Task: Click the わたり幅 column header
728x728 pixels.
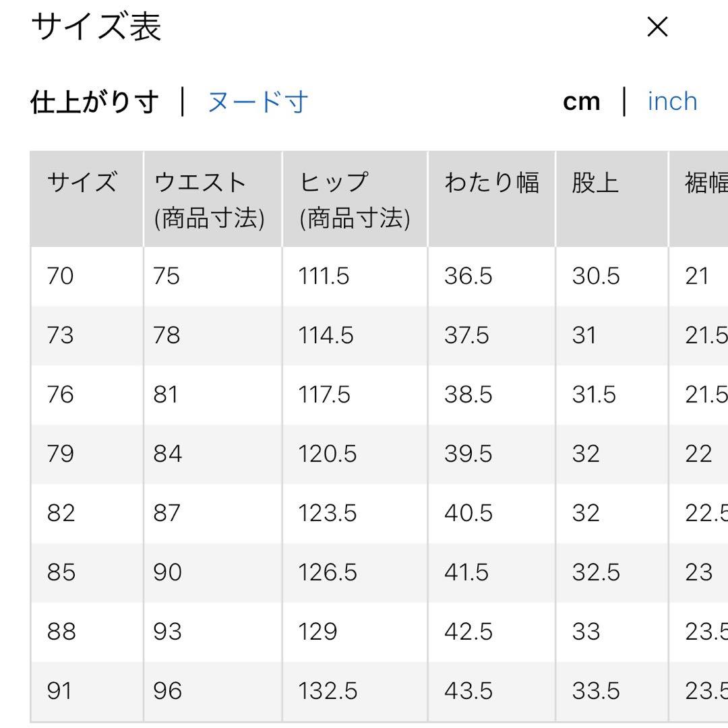Action: 491,199
